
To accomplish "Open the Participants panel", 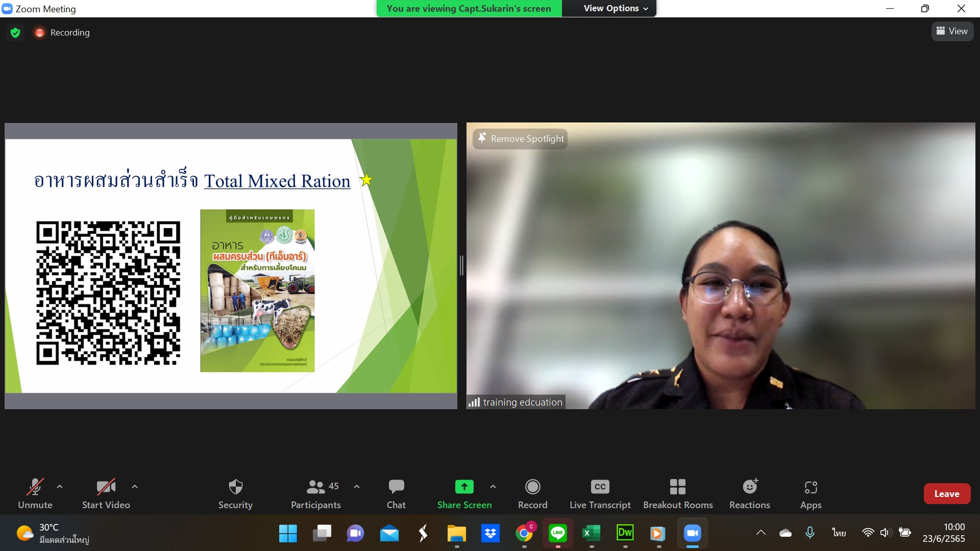I will pyautogui.click(x=316, y=493).
